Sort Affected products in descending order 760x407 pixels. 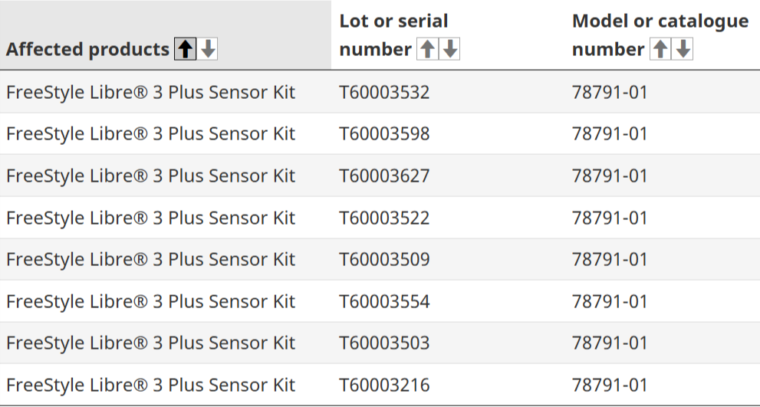[x=208, y=49]
